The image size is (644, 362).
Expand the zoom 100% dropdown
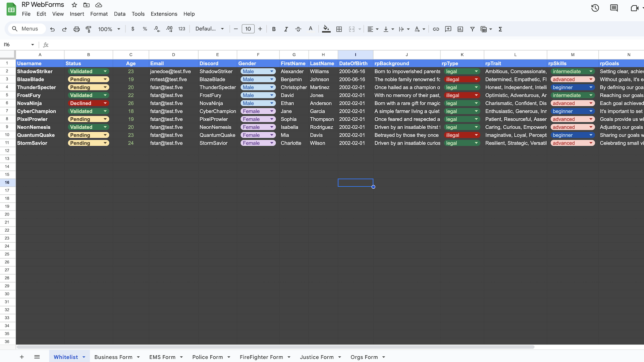click(x=118, y=29)
